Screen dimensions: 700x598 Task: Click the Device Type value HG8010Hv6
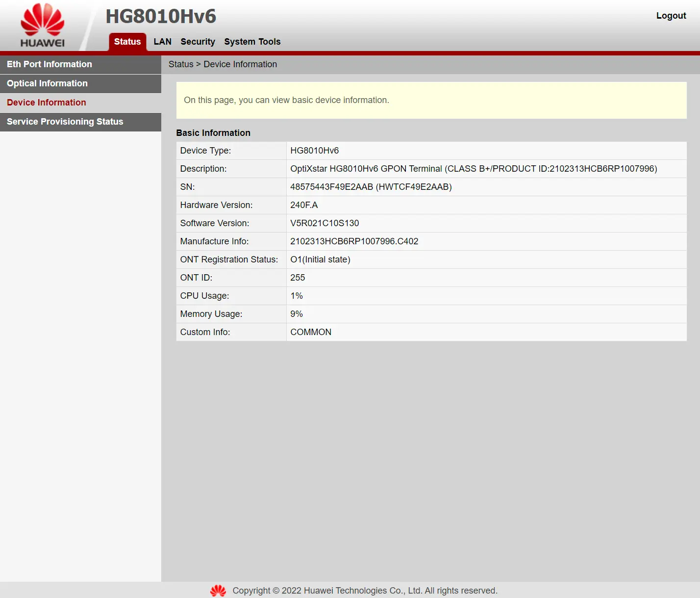click(315, 151)
